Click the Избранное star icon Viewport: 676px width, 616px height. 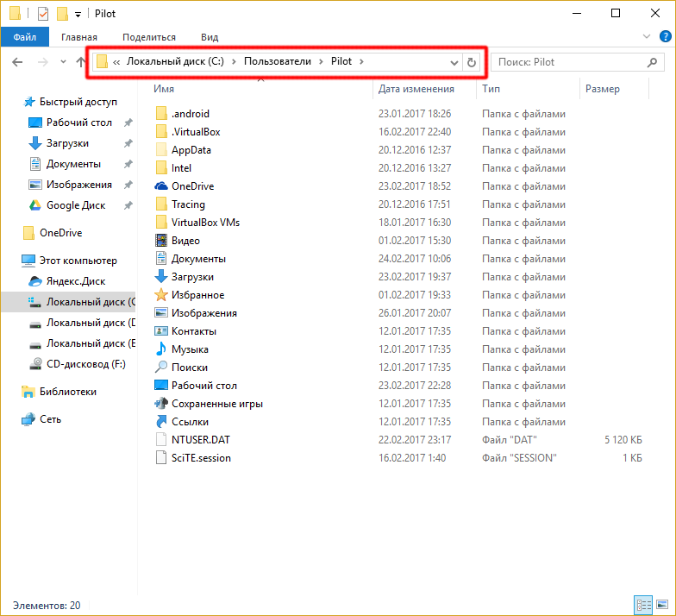pos(160,295)
